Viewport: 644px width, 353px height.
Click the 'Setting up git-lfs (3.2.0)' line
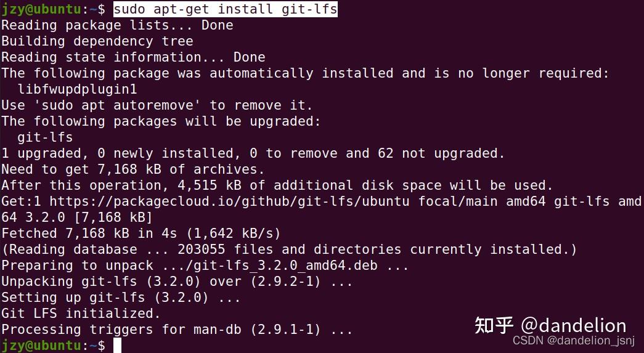click(121, 298)
